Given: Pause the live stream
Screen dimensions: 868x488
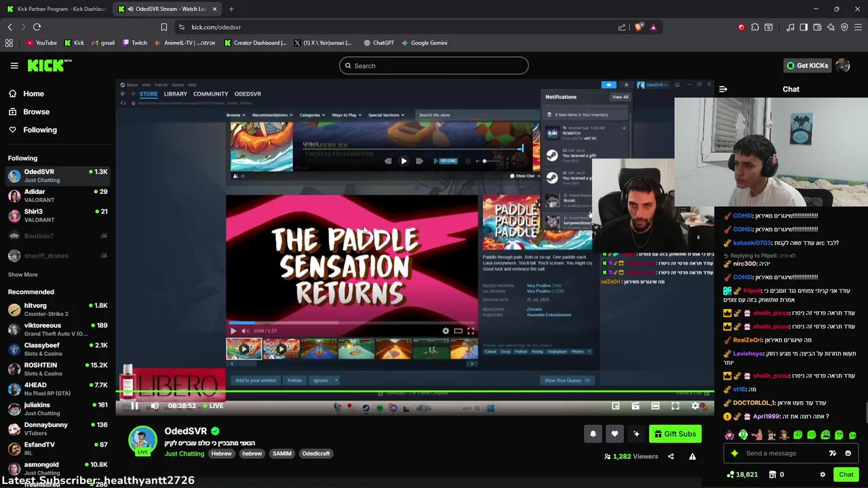Looking at the screenshot, I should (134, 406).
